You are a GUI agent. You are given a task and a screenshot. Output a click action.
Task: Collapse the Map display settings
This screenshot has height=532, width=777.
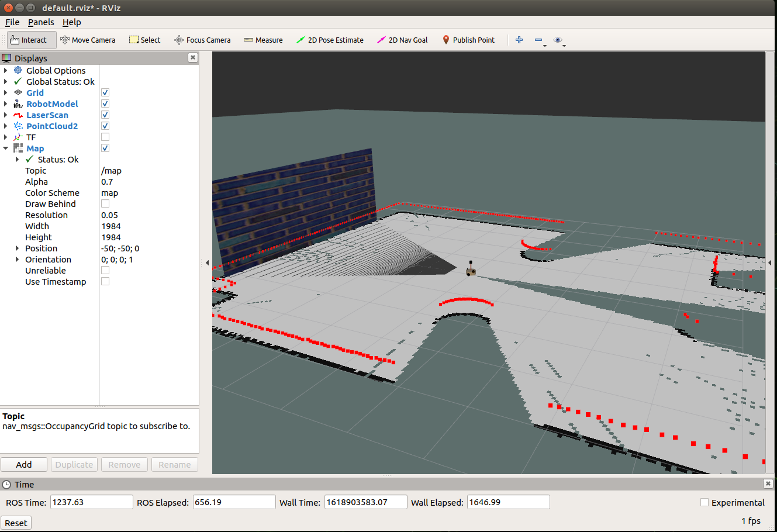5,148
